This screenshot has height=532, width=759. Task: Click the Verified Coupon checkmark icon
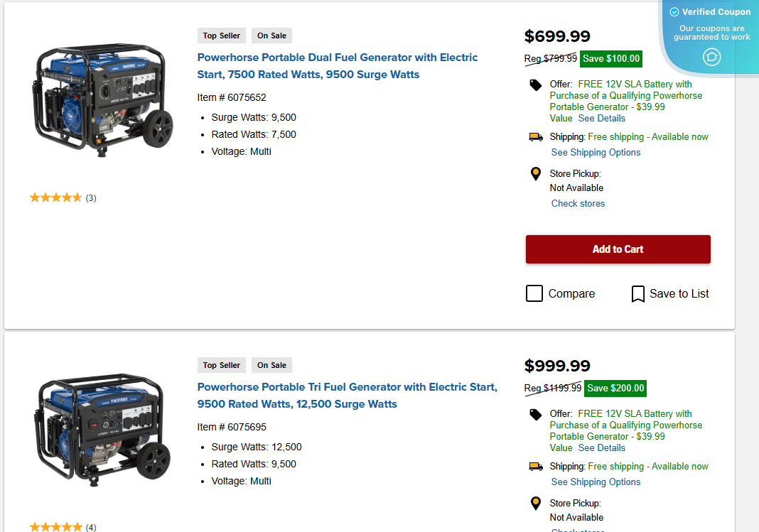tap(673, 11)
